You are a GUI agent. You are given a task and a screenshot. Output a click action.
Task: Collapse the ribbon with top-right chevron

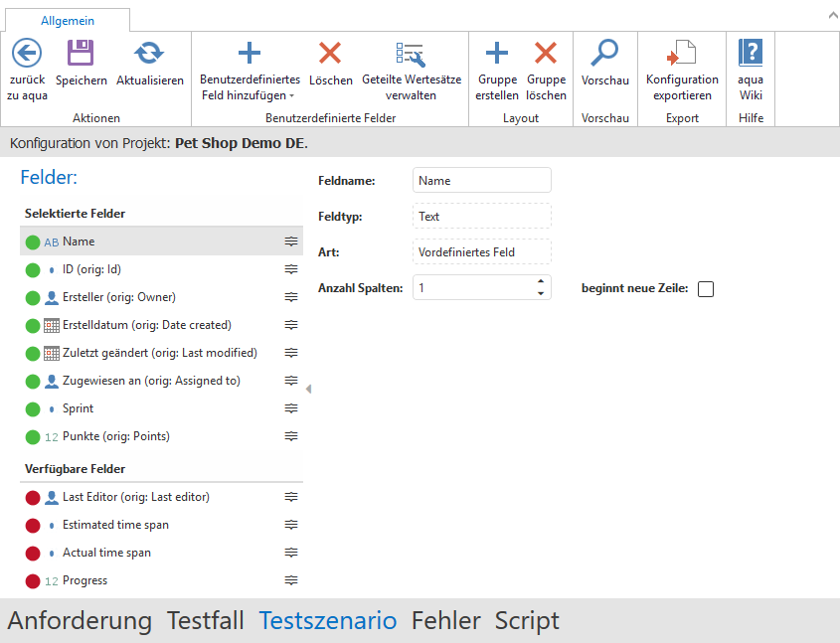830,15
